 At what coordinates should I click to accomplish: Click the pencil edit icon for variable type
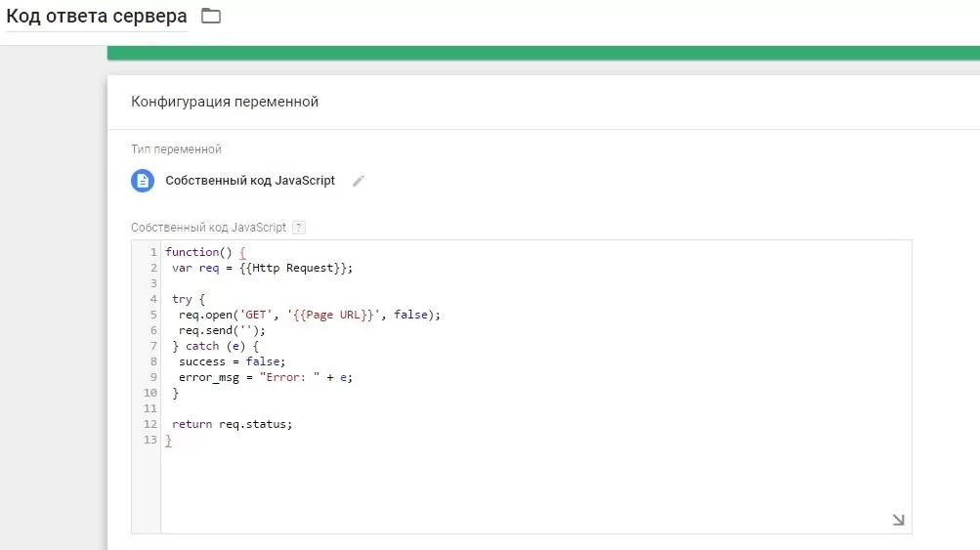359,181
